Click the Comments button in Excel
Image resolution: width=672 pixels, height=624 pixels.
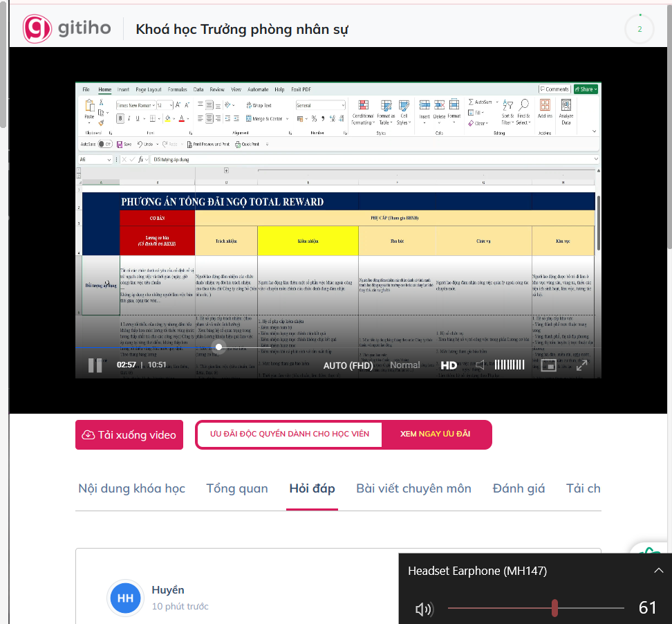pyautogui.click(x=554, y=89)
